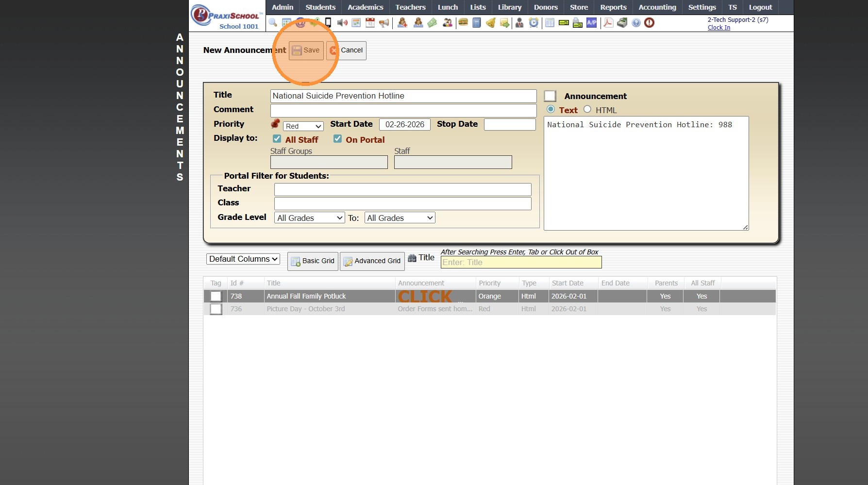Click the PraxiSchool logo
Viewport: 868px width, 485px height.
227,17
